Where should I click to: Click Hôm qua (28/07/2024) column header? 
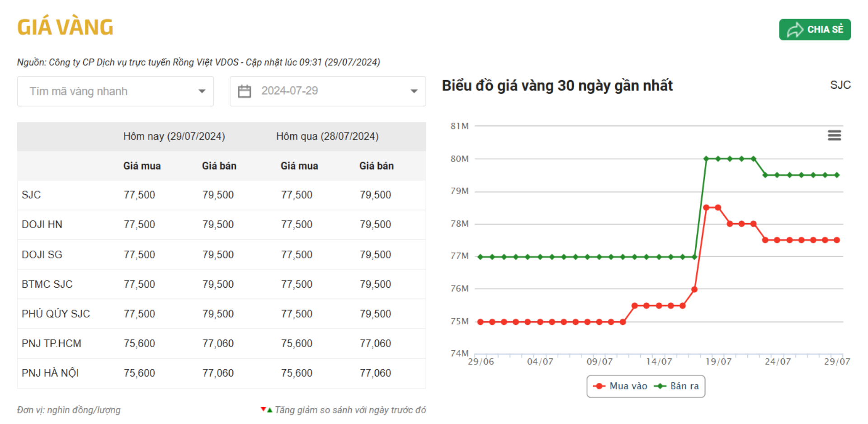pos(327,136)
